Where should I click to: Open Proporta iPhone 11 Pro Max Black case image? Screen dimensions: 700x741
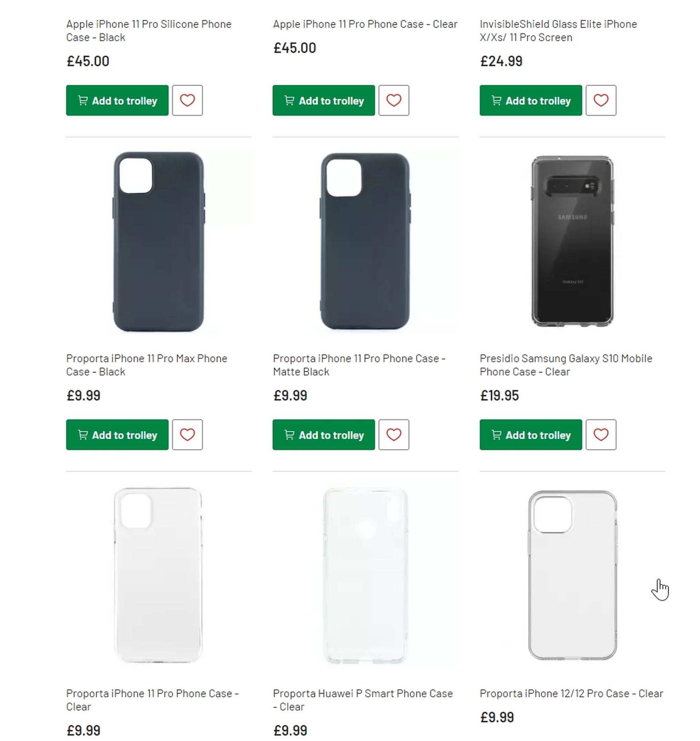[159, 242]
